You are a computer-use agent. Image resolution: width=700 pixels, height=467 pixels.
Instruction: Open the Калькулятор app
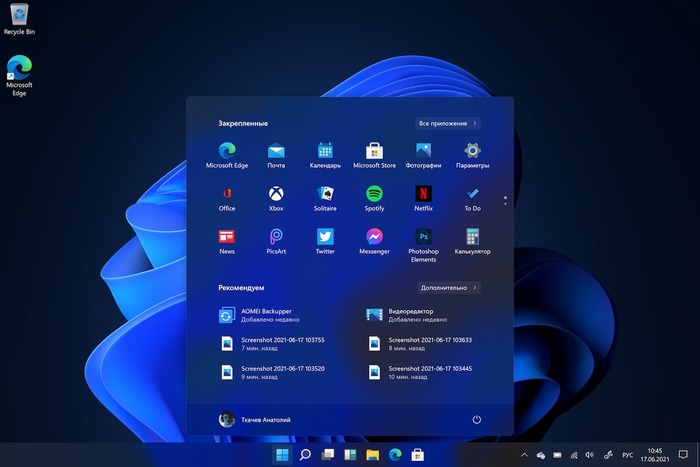[x=472, y=241]
